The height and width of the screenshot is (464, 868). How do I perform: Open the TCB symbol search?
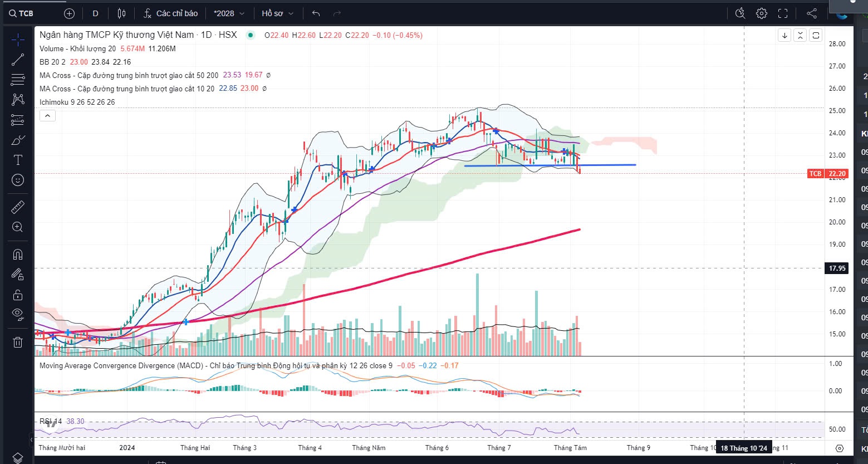(x=21, y=13)
